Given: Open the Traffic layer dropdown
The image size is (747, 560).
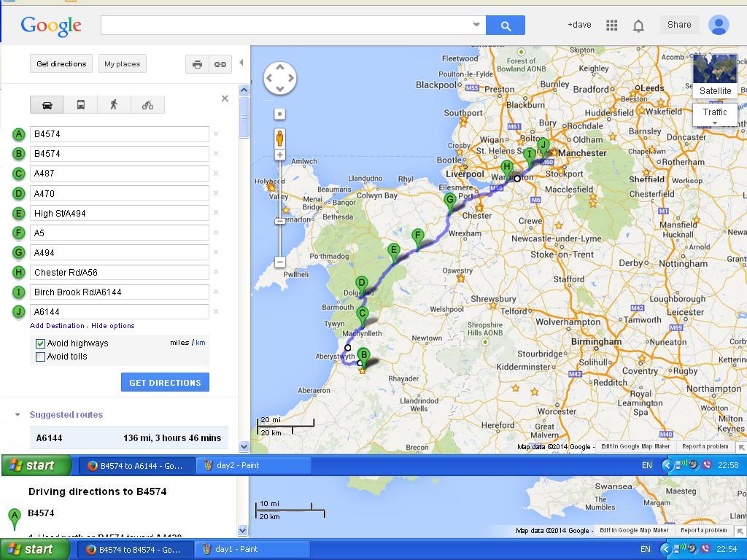Looking at the screenshot, I should [715, 114].
